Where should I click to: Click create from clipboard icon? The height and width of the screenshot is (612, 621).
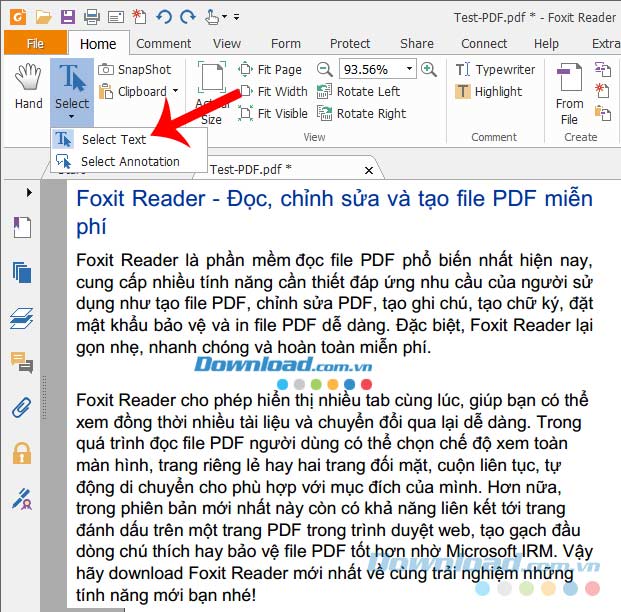(x=603, y=113)
